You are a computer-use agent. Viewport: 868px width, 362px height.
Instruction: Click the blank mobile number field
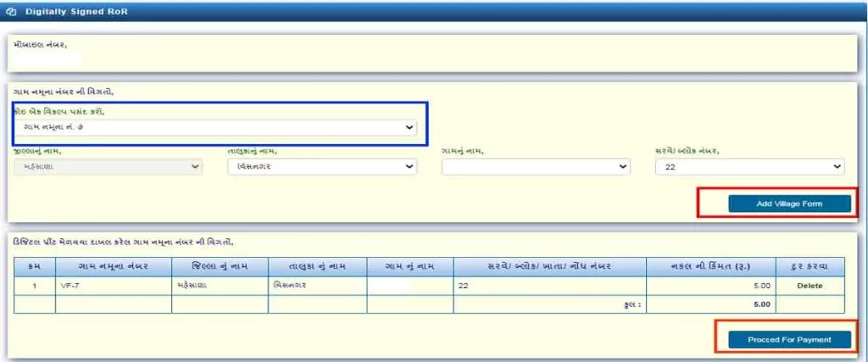tap(47, 58)
